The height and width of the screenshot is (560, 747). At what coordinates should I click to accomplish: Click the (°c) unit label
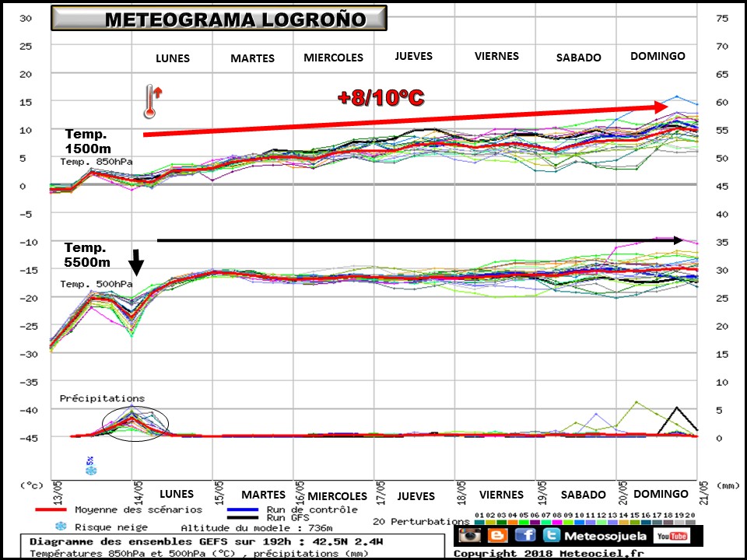pyautogui.click(x=32, y=485)
